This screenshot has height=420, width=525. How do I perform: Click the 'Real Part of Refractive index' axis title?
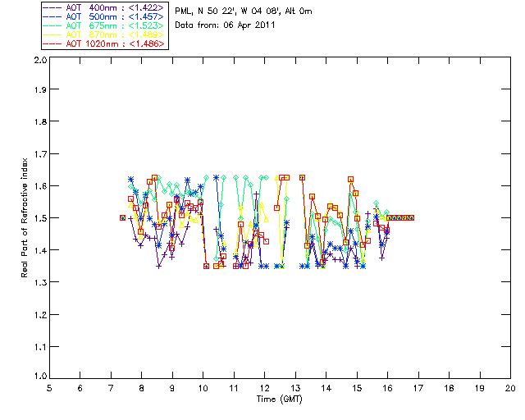[x=24, y=217]
